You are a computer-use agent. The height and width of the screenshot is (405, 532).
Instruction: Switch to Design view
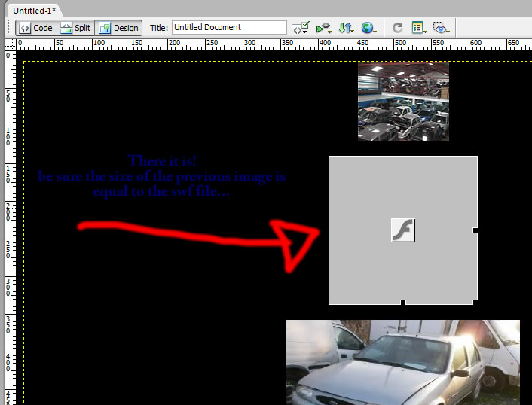(x=118, y=28)
